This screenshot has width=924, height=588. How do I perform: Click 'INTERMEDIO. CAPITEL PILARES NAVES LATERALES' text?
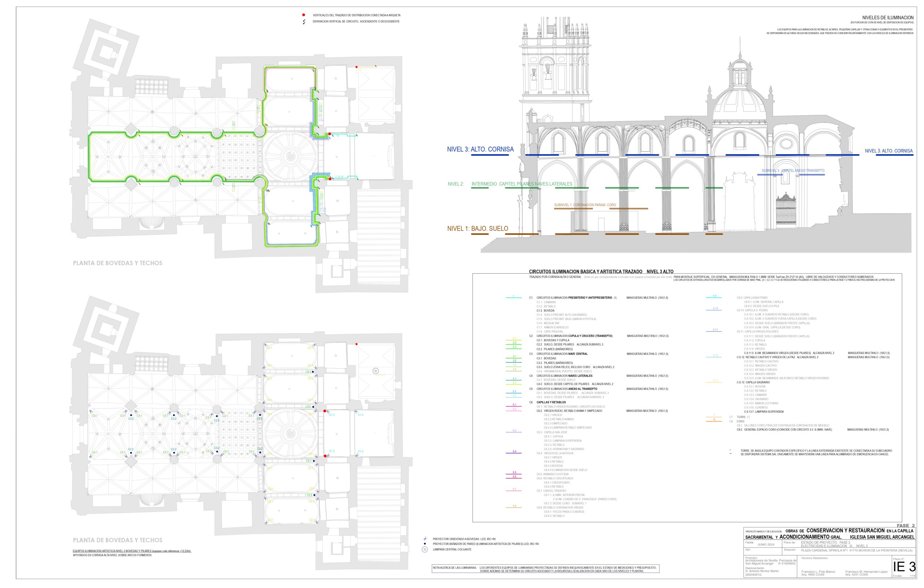pos(522,184)
